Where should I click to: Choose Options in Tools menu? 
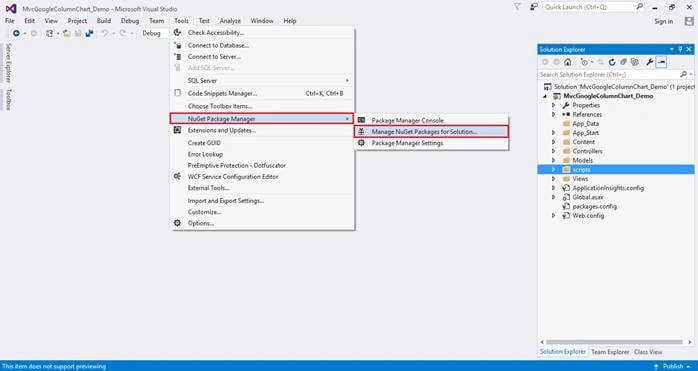pos(262,223)
